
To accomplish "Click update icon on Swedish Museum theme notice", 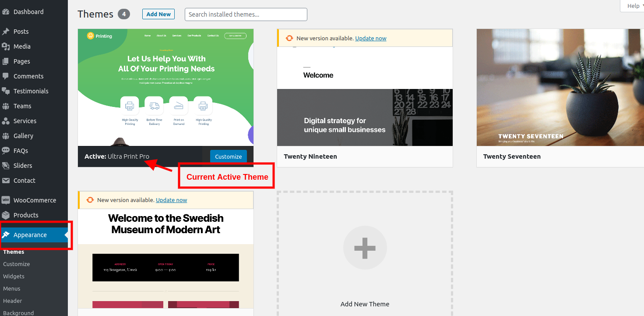I will click(90, 200).
